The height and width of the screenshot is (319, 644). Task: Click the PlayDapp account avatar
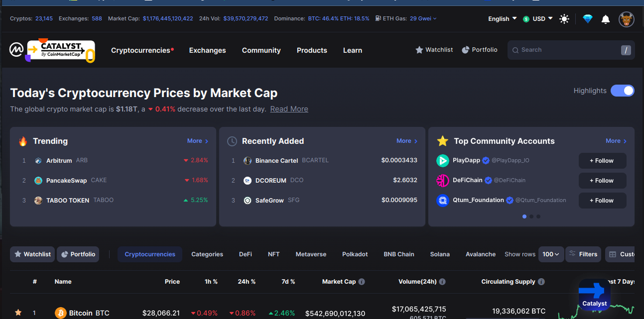coord(443,160)
